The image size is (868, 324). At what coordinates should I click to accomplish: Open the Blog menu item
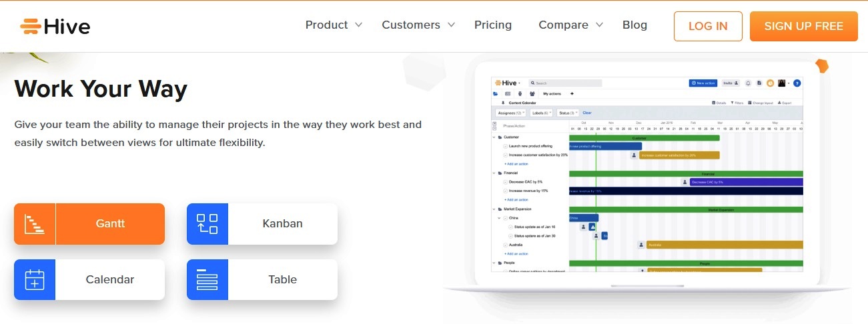coord(634,25)
